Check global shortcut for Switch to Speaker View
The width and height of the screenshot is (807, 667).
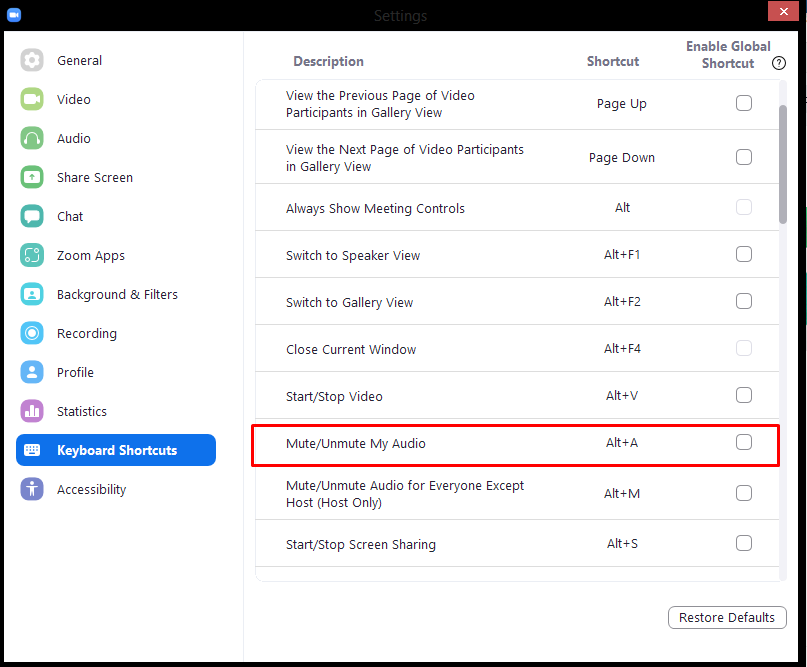[x=744, y=254]
